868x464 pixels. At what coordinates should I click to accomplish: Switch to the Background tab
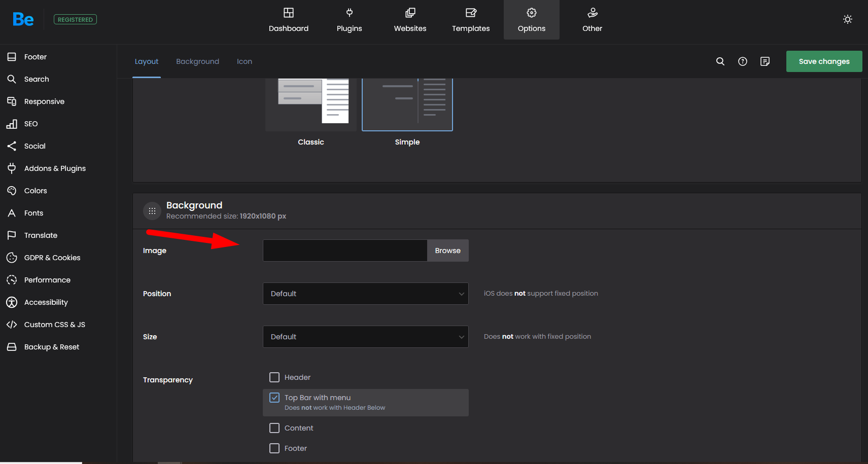(x=198, y=61)
